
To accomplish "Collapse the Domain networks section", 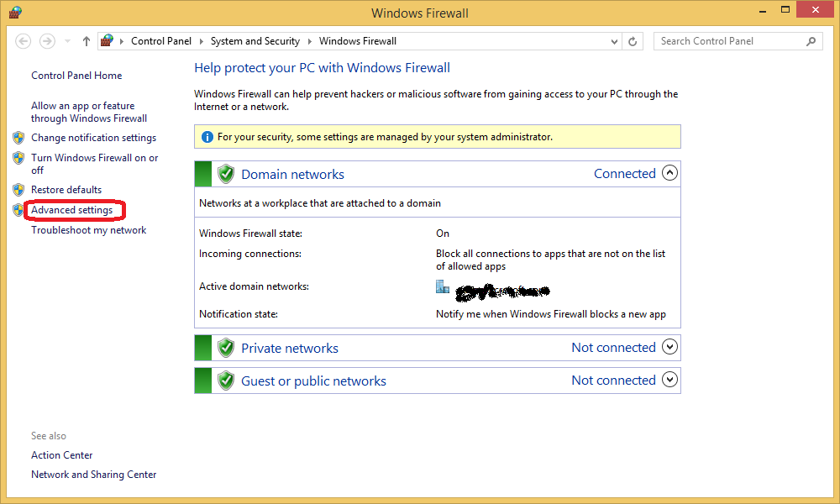I will click(669, 173).
